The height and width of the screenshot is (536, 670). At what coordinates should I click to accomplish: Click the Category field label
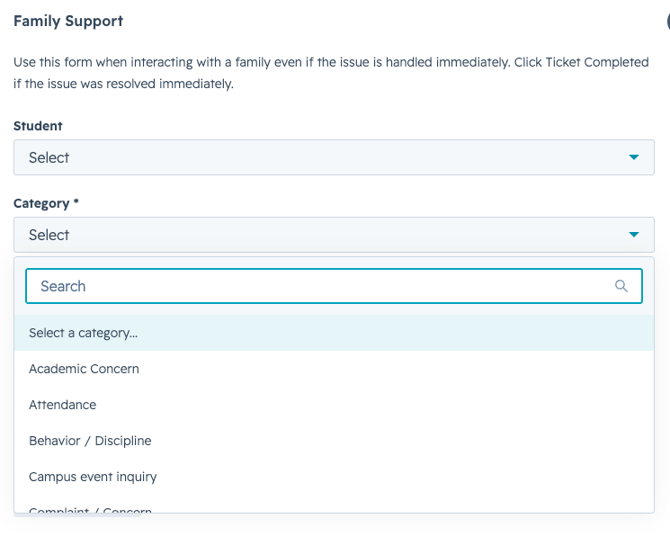(x=41, y=203)
